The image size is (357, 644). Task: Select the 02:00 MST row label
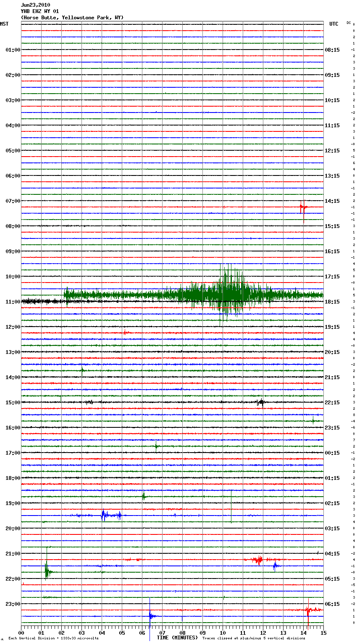pos(13,75)
